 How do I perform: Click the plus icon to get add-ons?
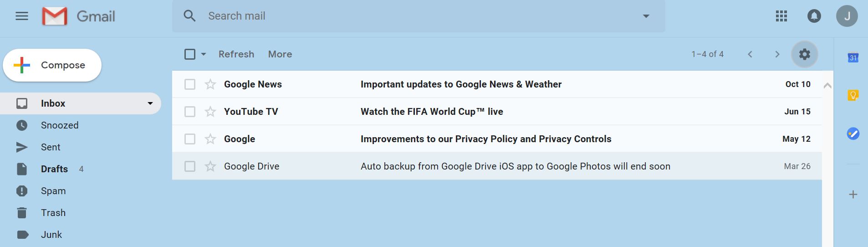click(853, 195)
